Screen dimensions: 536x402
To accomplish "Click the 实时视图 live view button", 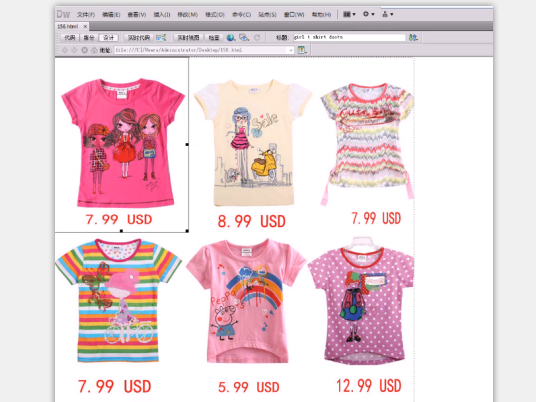I will 188,38.
